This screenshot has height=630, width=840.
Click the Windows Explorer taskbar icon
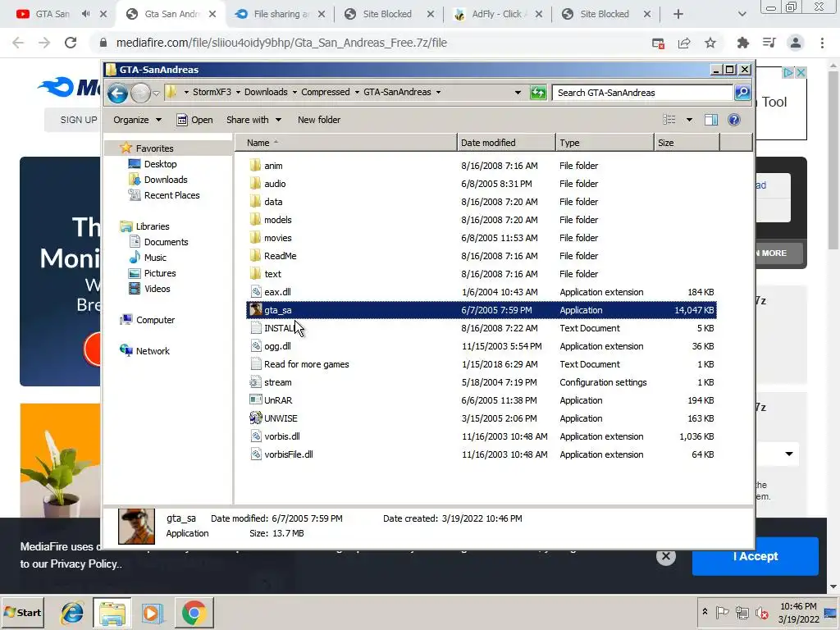(x=112, y=613)
